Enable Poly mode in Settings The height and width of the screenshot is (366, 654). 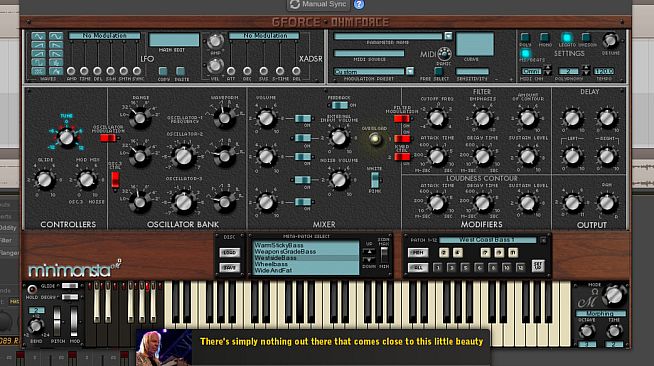point(526,37)
